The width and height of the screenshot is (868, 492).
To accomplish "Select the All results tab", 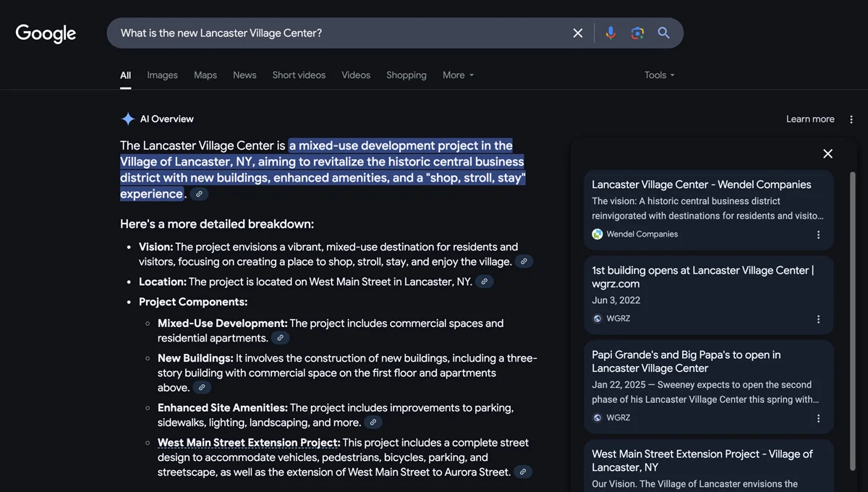I will point(126,75).
